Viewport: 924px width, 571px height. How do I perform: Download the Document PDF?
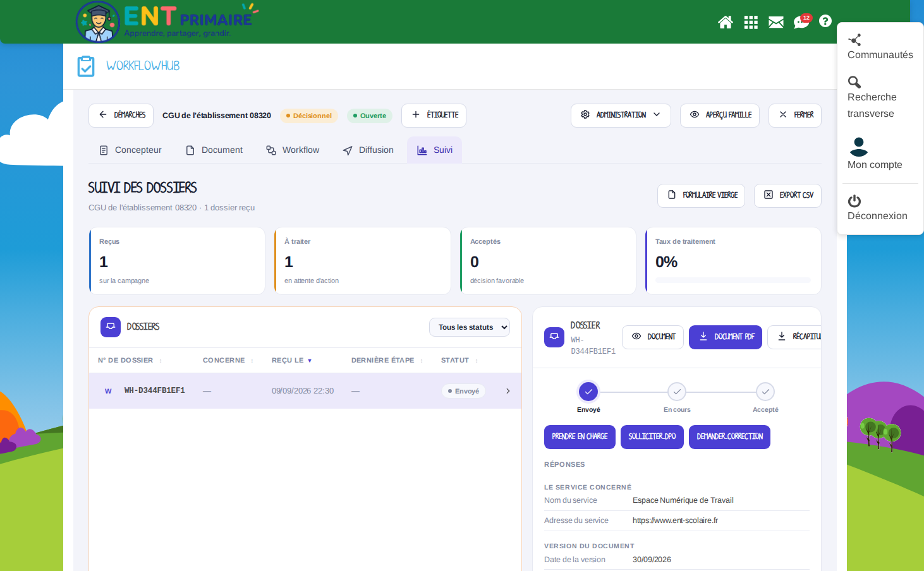(x=726, y=337)
